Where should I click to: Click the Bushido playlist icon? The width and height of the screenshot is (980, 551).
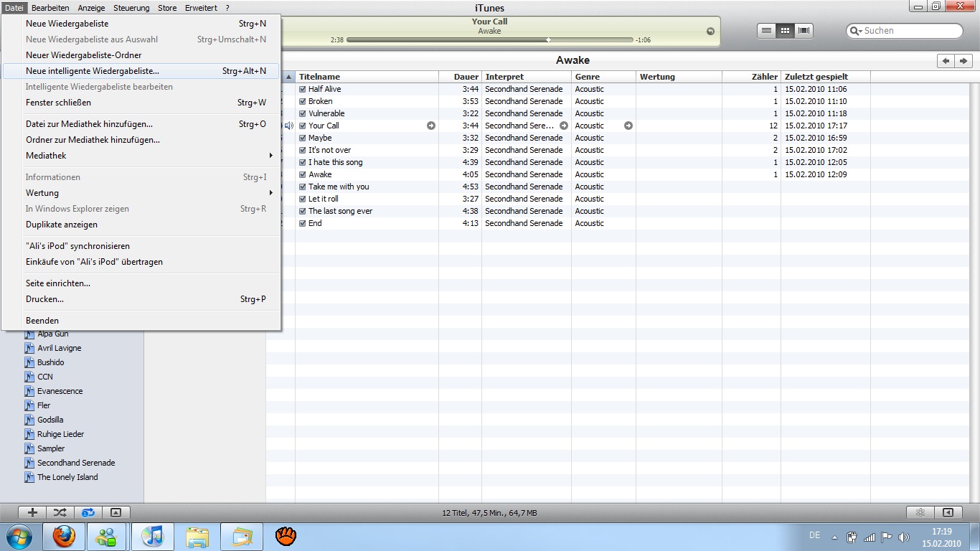[29, 362]
